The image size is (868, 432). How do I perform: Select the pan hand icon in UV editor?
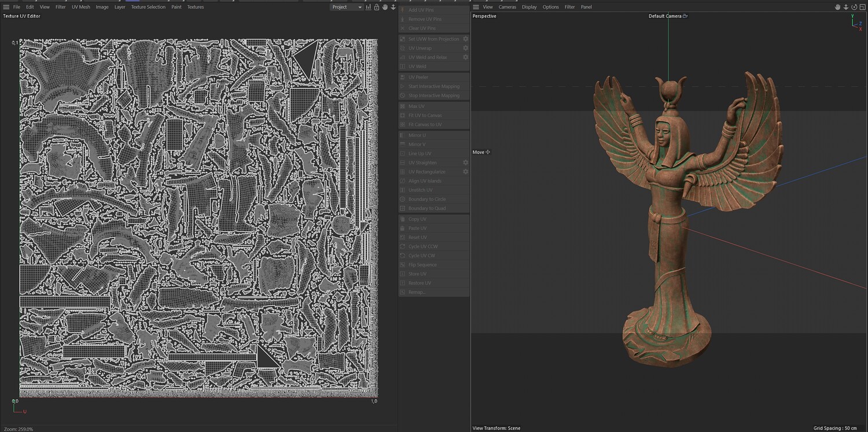pos(385,7)
